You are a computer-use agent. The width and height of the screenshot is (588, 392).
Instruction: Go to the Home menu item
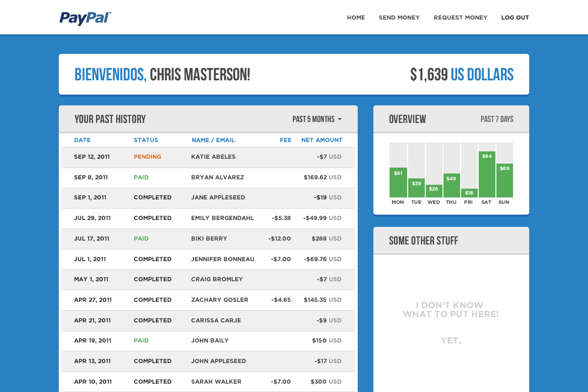pos(356,18)
